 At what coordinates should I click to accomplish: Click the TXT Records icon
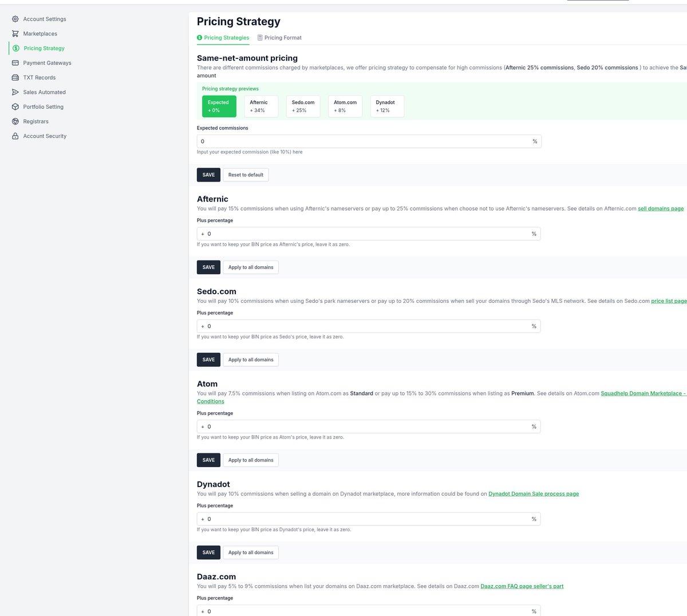pyautogui.click(x=15, y=77)
